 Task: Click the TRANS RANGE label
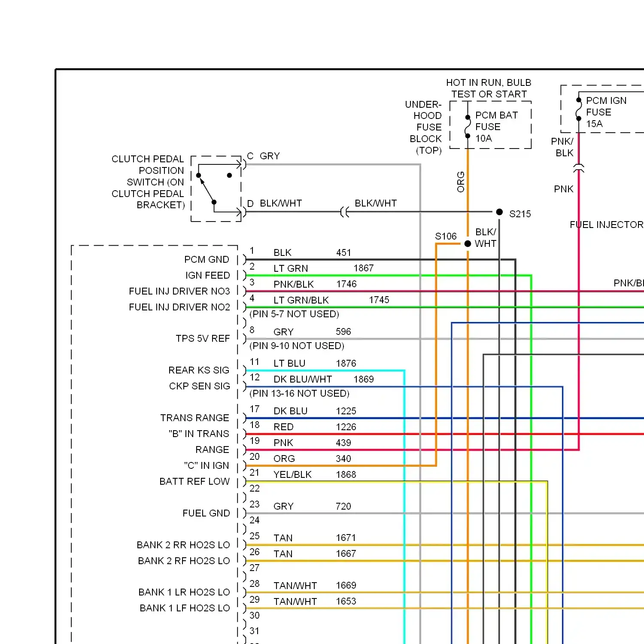point(194,418)
